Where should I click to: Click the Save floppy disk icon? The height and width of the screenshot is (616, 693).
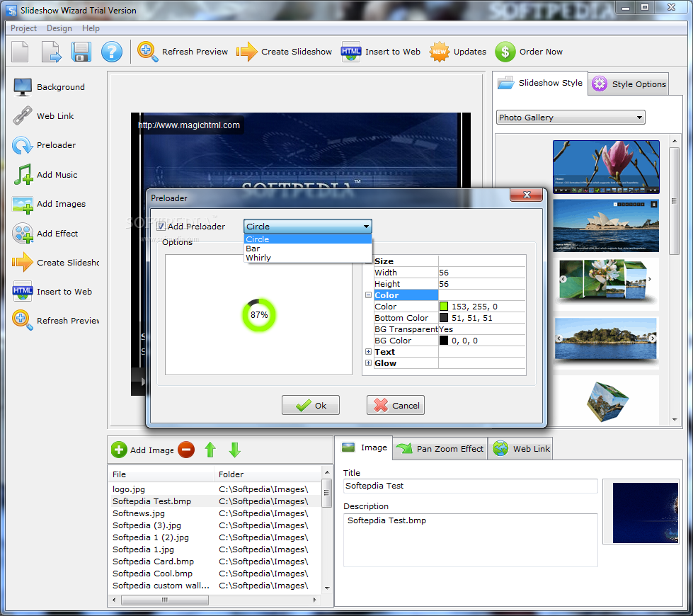click(x=81, y=52)
